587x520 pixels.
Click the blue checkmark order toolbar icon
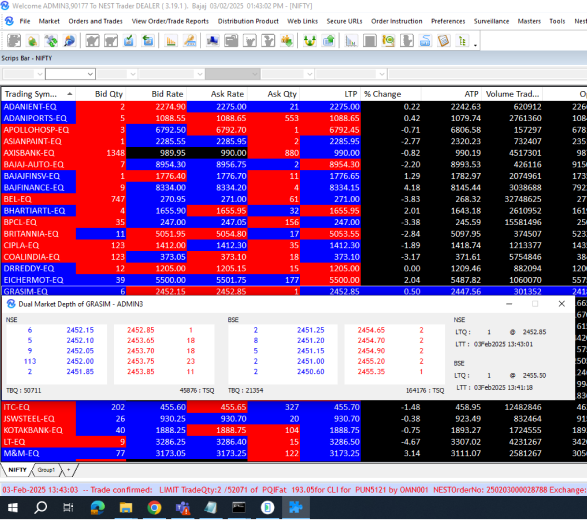click(129, 40)
